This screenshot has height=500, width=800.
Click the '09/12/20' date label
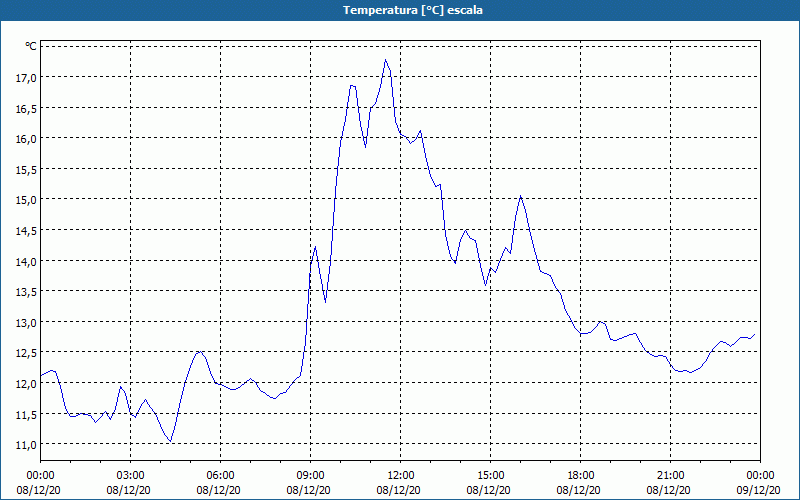[x=758, y=490]
